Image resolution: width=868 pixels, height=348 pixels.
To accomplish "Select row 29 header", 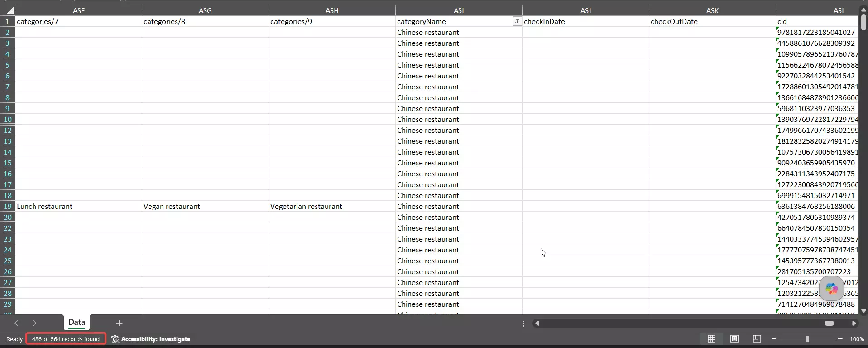I will pyautogui.click(x=8, y=304).
